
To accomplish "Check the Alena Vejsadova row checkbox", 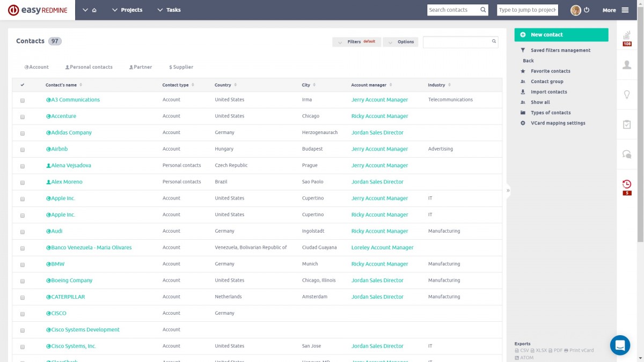I will point(23,166).
